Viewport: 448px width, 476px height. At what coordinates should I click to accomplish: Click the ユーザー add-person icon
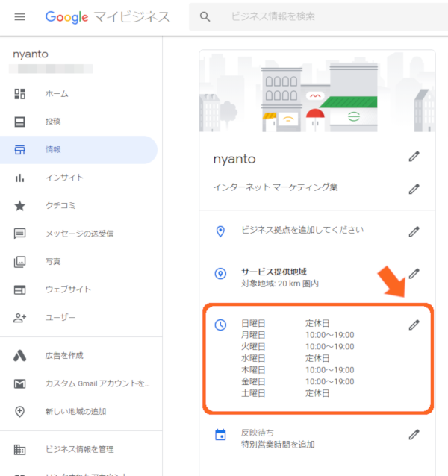[19, 318]
